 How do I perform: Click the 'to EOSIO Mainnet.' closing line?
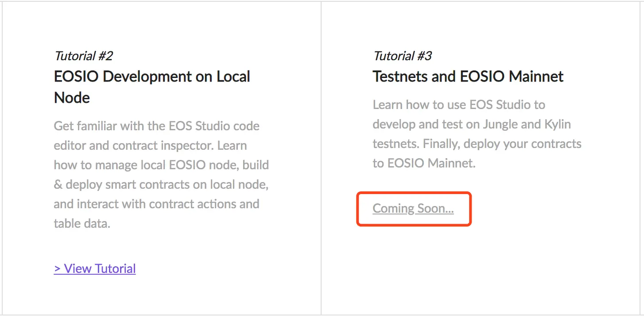click(x=424, y=163)
